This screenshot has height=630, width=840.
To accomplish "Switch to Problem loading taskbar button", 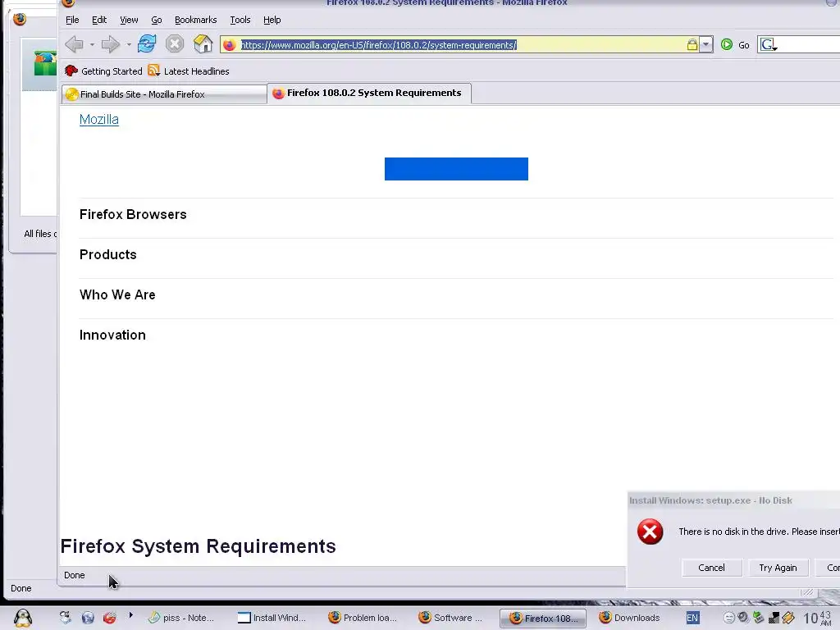I will point(363,618).
